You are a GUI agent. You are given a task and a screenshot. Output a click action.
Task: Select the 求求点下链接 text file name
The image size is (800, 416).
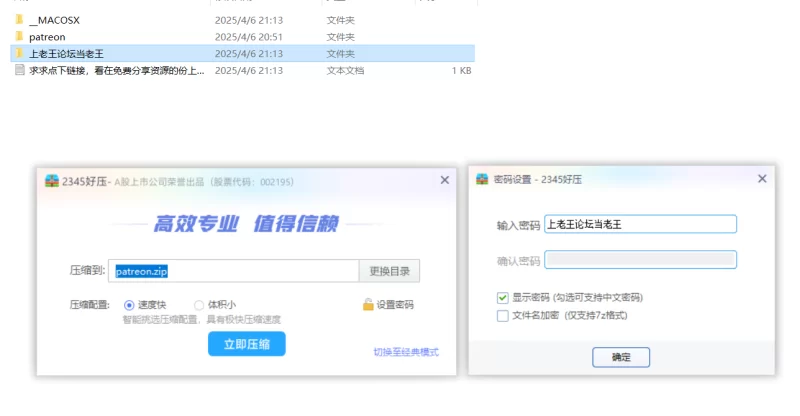tap(117, 70)
